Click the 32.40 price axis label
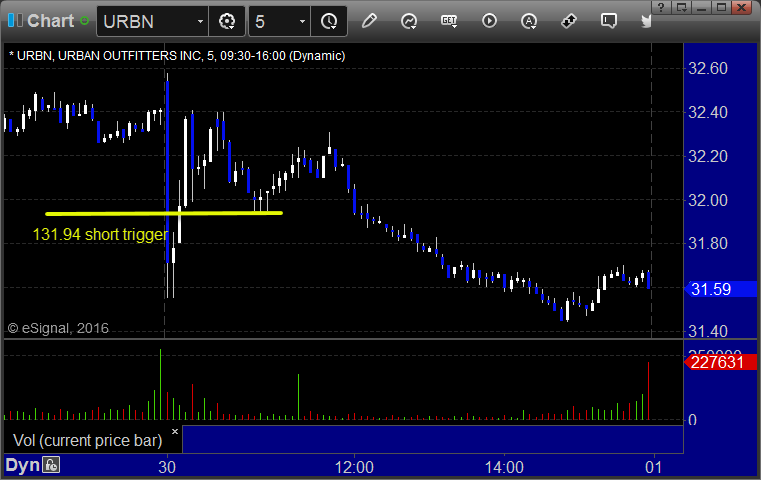The height and width of the screenshot is (480, 761). click(x=708, y=113)
